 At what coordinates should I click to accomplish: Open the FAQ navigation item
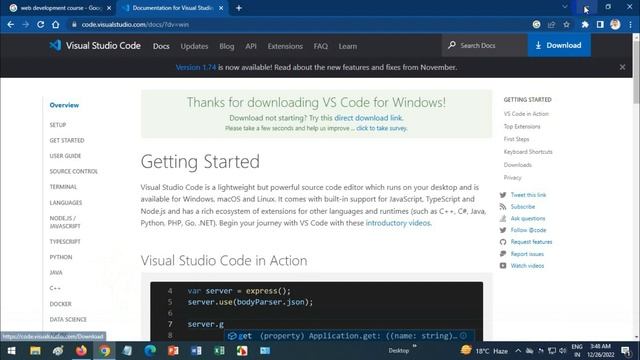pyautogui.click(x=320, y=46)
